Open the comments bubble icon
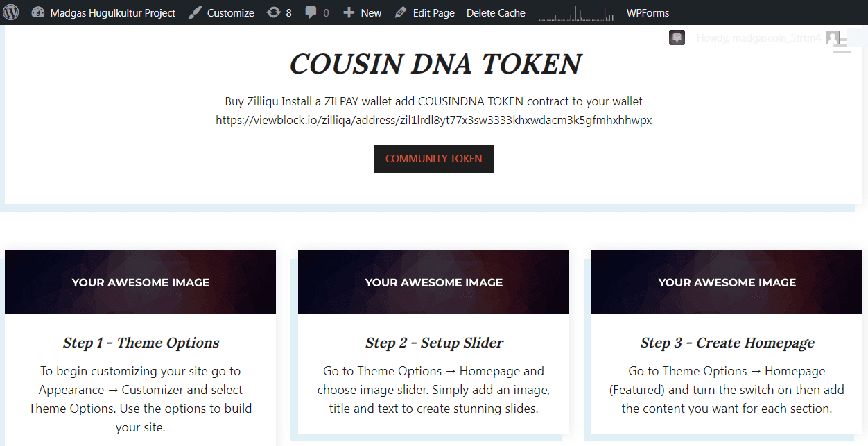Screen dimensions: 868x446 click(x=311, y=12)
